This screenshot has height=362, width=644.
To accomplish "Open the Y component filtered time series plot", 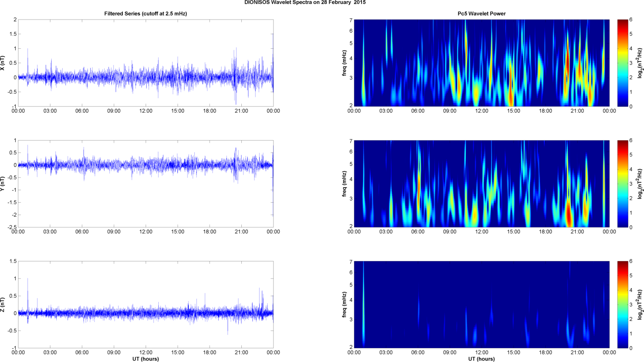I will [146, 184].
